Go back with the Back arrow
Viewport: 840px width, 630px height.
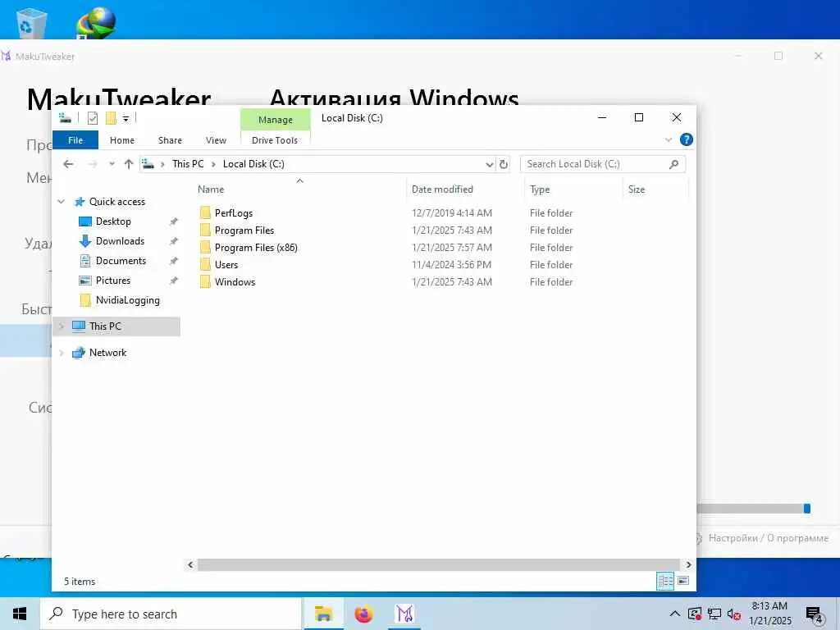68,164
